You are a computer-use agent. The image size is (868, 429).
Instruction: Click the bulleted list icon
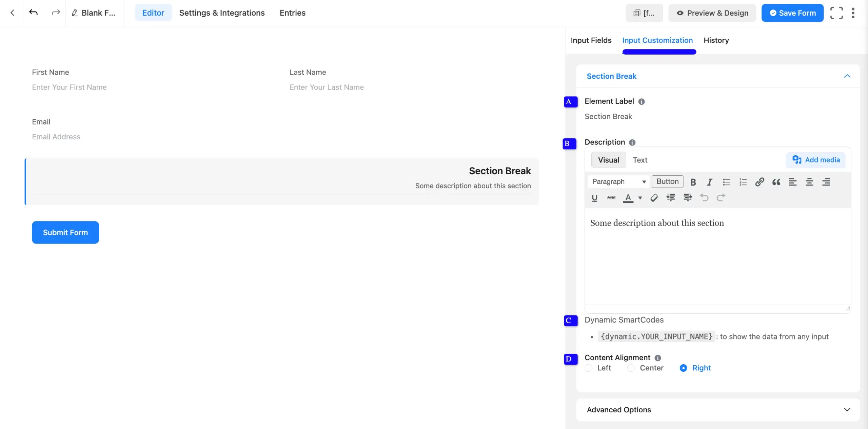click(726, 182)
